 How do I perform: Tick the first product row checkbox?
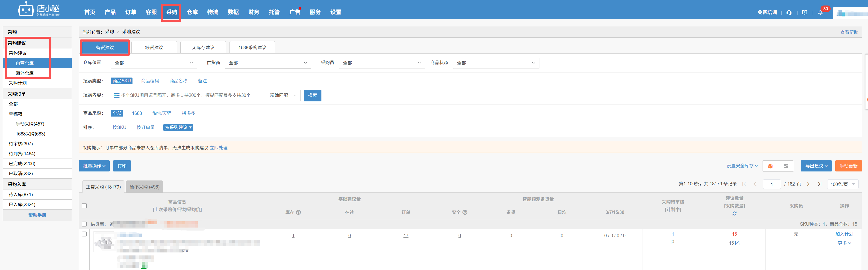point(84,234)
